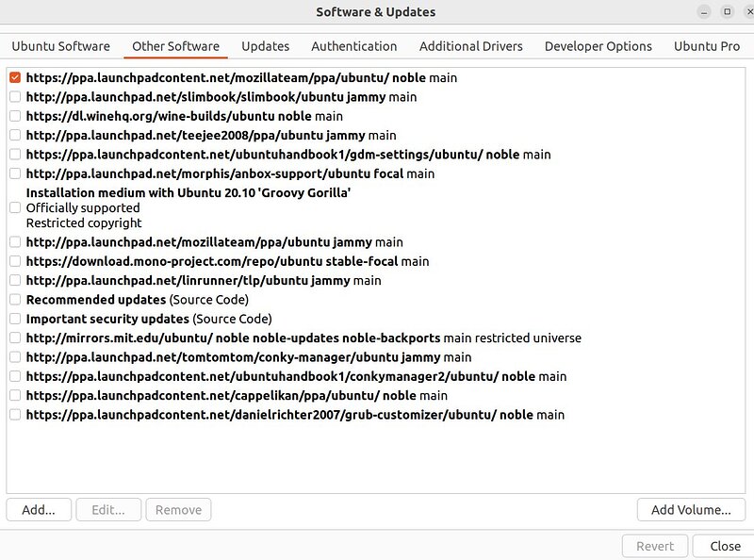This screenshot has width=754, height=560.
Task: Select the slimbook/slimbook/ubuntu jammy row text
Action: coord(221,97)
